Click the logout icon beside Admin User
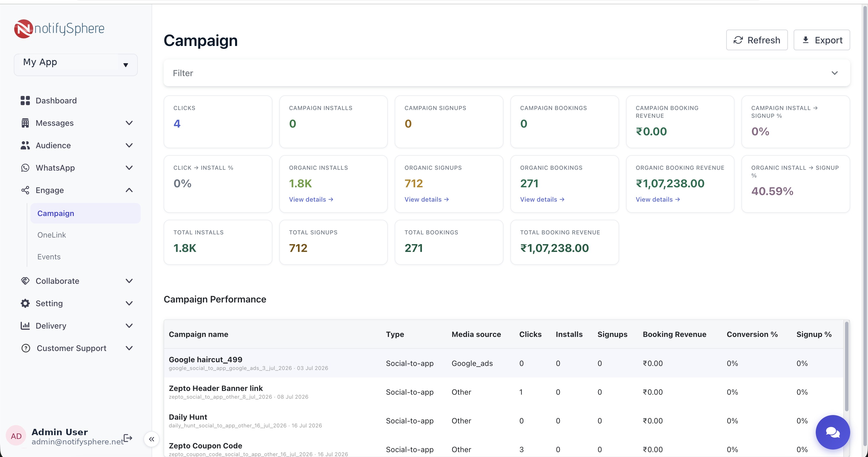Viewport: 868px width, 457px height. click(128, 438)
